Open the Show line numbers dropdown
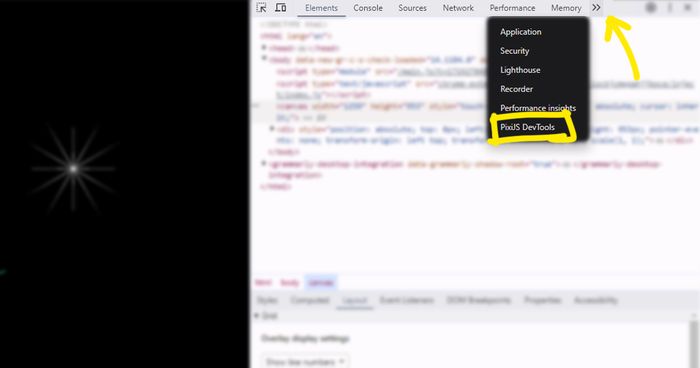Viewport: 700px width, 368px height. coord(304,361)
